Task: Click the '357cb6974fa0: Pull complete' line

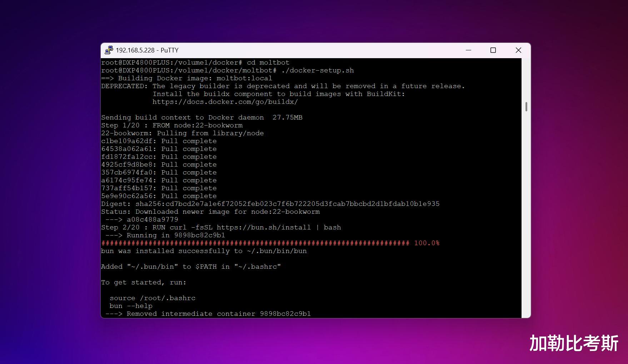Action: (x=159, y=172)
